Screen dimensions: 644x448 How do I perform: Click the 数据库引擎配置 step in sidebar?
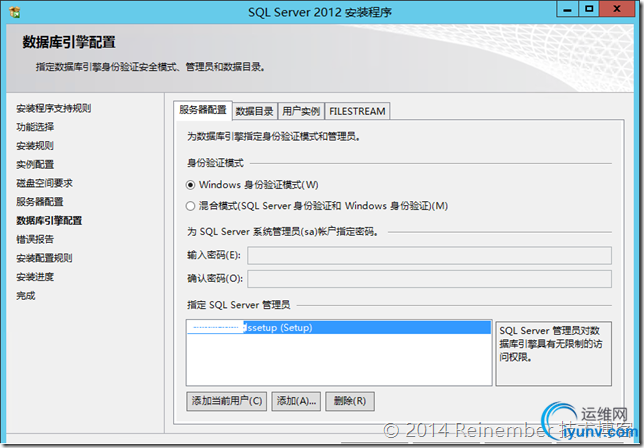(x=49, y=221)
